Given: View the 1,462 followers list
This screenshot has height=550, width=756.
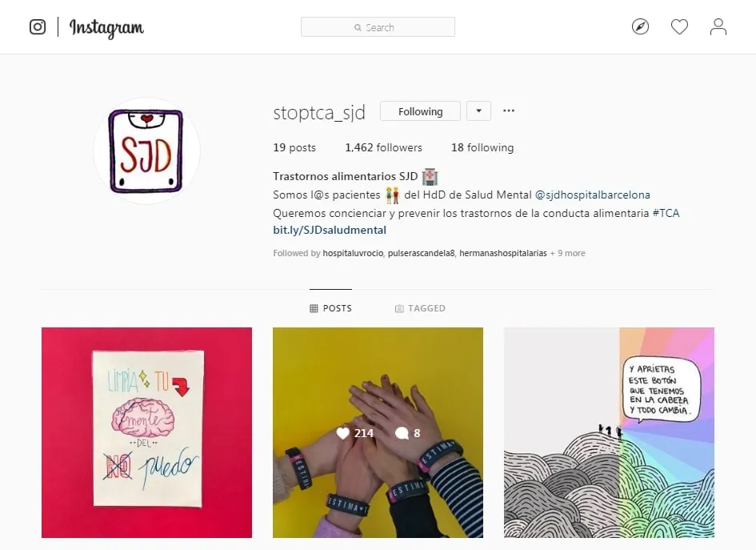Looking at the screenshot, I should [x=383, y=147].
